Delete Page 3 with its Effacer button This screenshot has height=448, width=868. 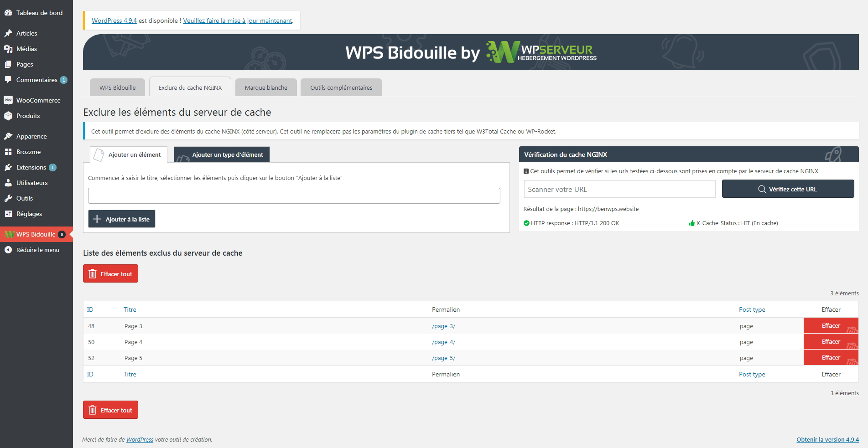(831, 325)
